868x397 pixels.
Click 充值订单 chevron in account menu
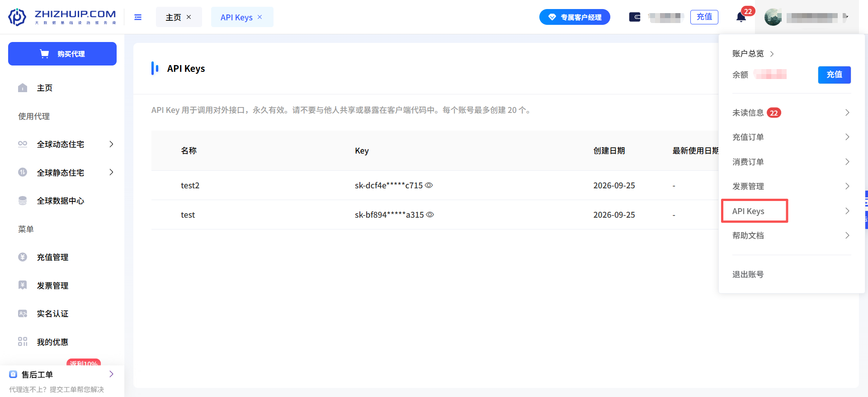(x=847, y=137)
